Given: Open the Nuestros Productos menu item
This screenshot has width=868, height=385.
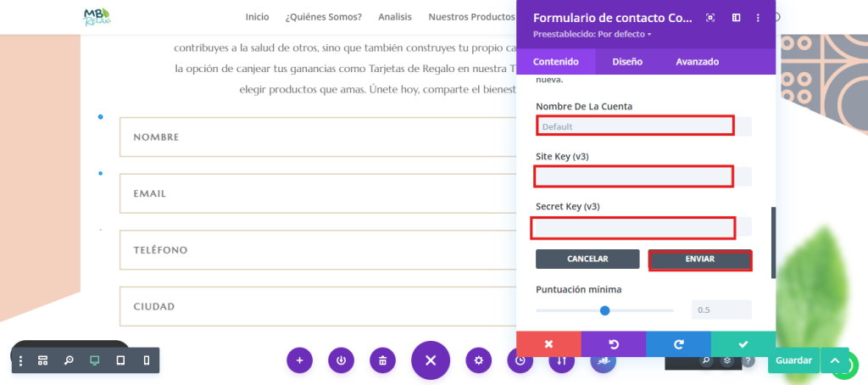Looking at the screenshot, I should [471, 17].
